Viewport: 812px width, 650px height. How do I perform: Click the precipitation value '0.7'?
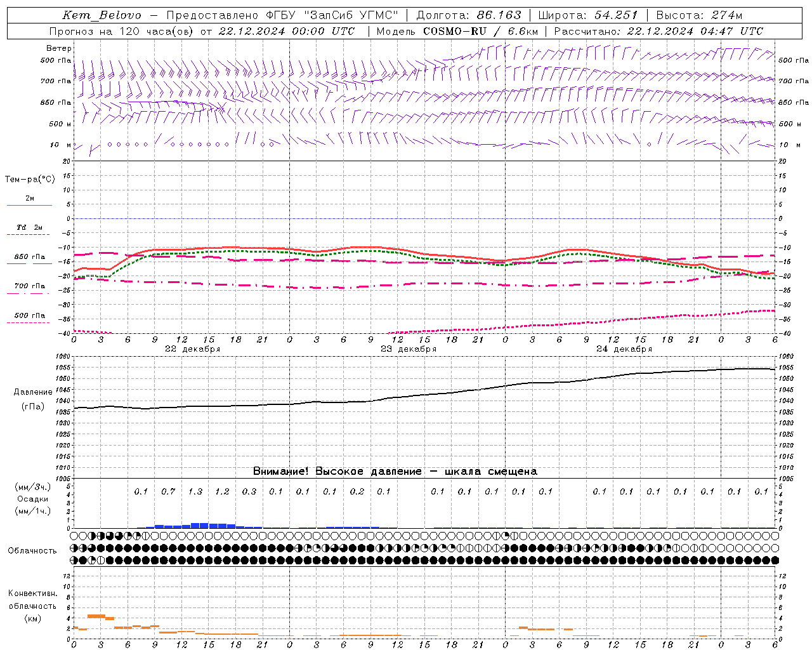click(x=168, y=491)
